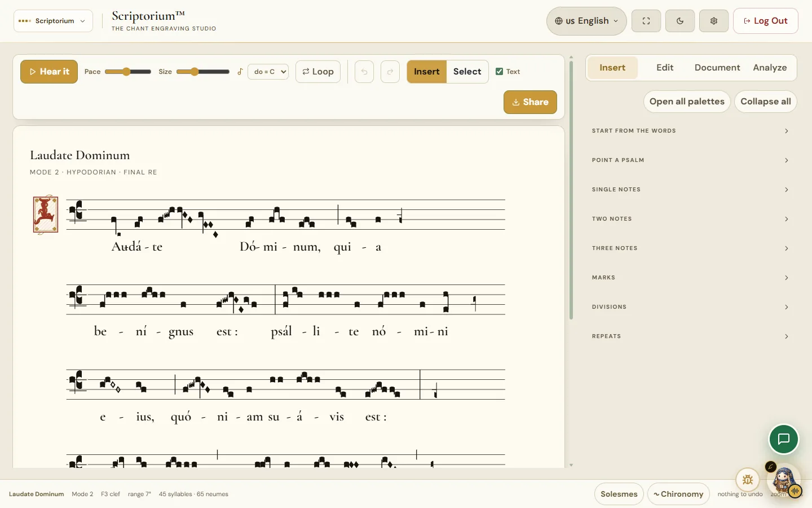
Task: Toggle the Text checkbox
Action: point(499,72)
